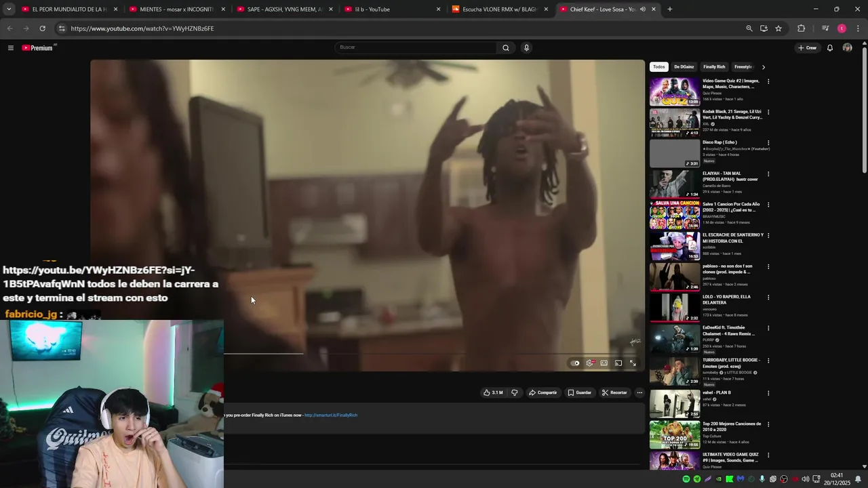Open LOLO - YO RAPERO video thumbnail
Image resolution: width=868 pixels, height=488 pixels.
(675, 308)
